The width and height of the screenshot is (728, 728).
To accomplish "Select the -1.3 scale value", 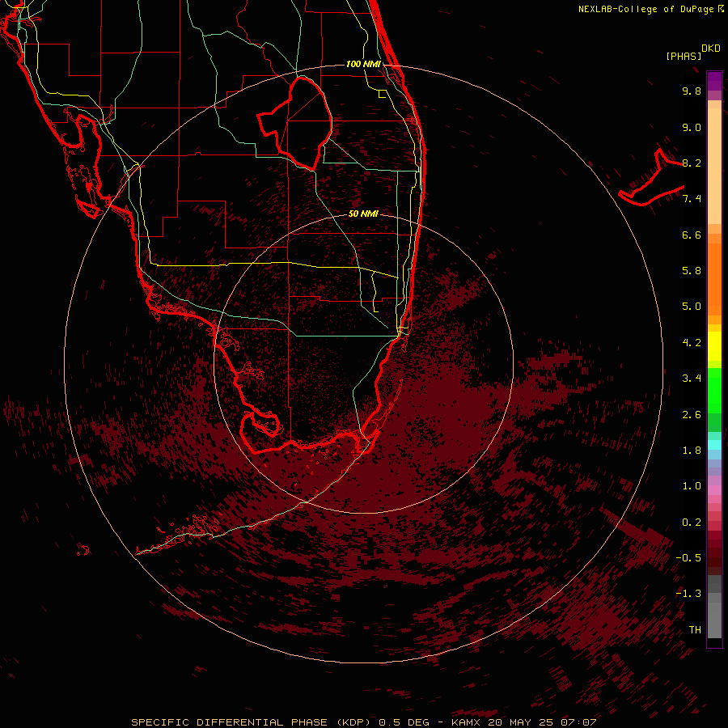I will point(688,594).
